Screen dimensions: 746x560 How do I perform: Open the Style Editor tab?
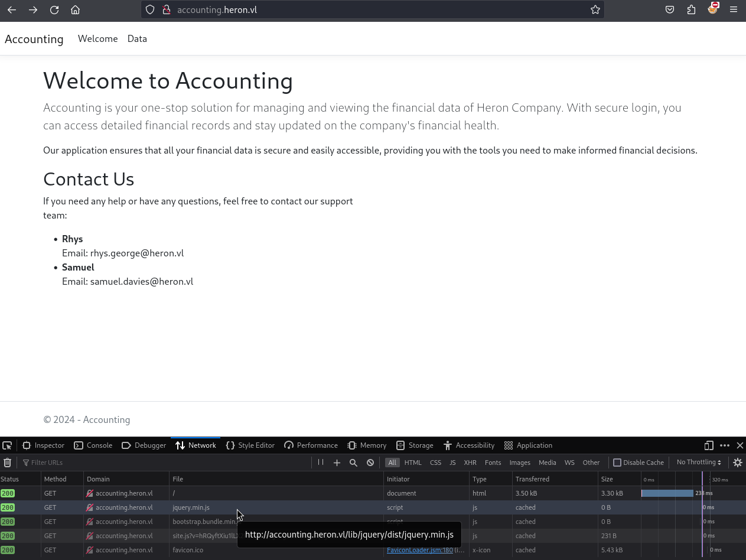(250, 445)
